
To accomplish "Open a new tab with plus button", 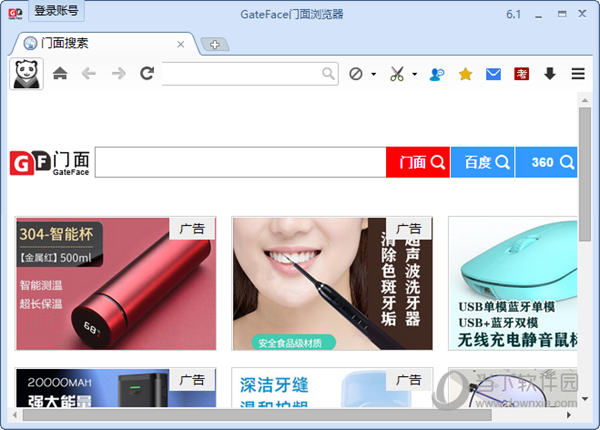I will (x=215, y=44).
